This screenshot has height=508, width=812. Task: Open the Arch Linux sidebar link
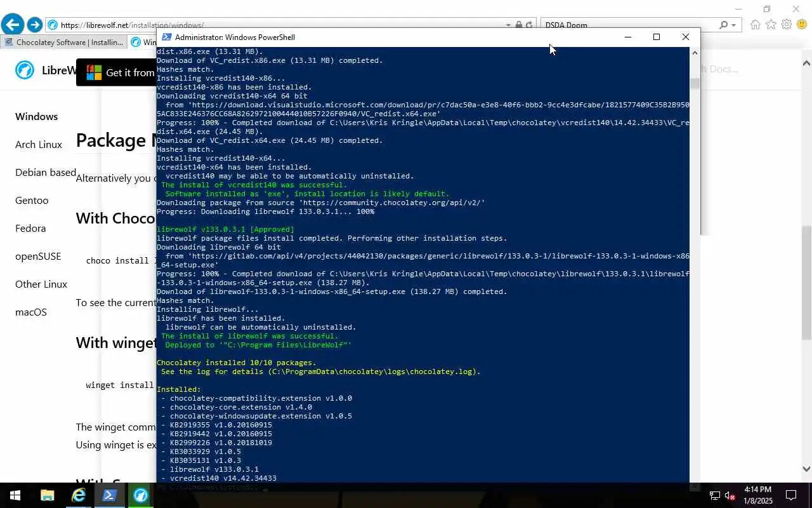point(39,144)
